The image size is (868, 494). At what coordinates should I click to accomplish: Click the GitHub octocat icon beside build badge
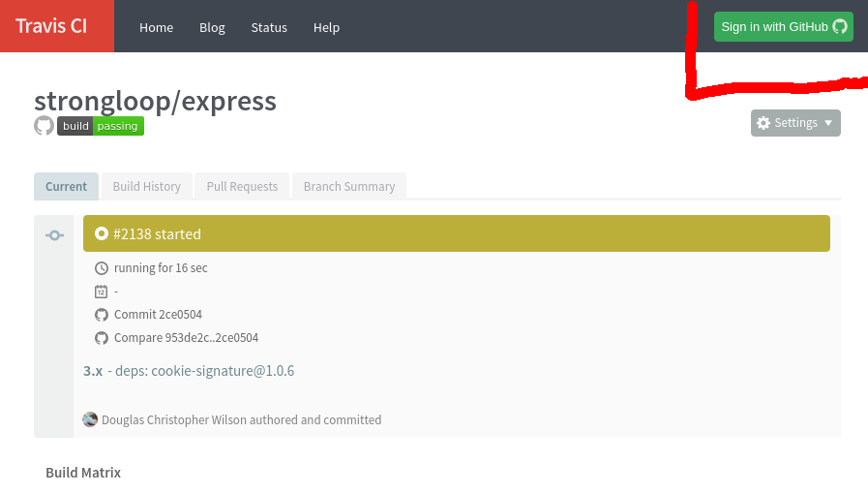pyautogui.click(x=44, y=126)
